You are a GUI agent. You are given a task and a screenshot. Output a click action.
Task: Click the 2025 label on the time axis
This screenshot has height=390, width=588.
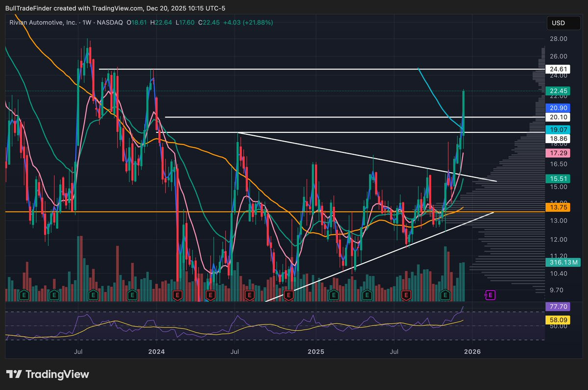pos(316,351)
